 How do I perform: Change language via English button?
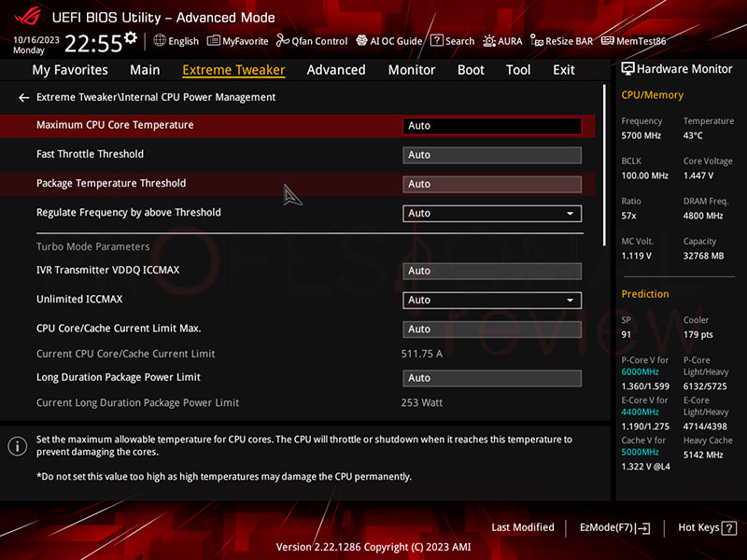click(x=183, y=41)
